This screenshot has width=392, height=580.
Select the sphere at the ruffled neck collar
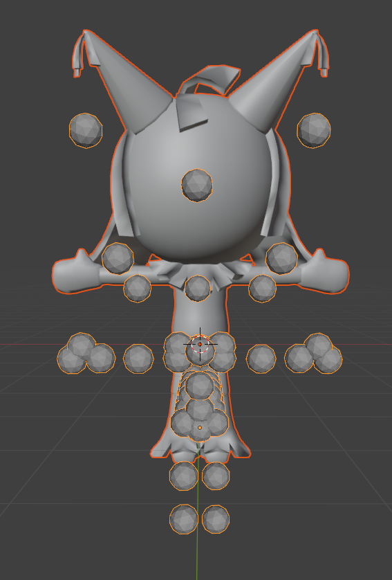(198, 288)
